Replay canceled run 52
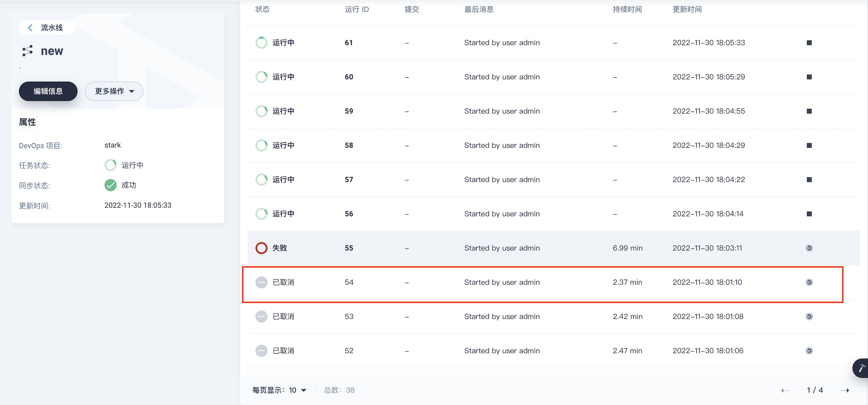 (809, 350)
